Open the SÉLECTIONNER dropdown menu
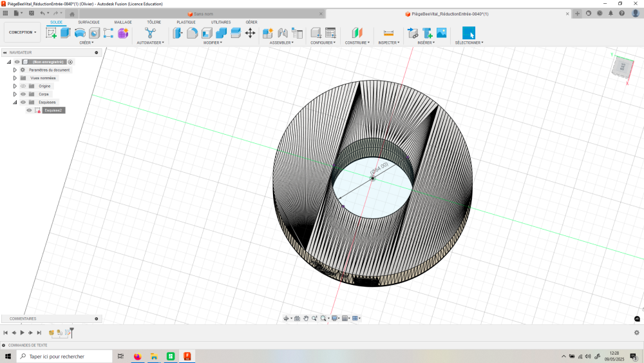 [469, 43]
